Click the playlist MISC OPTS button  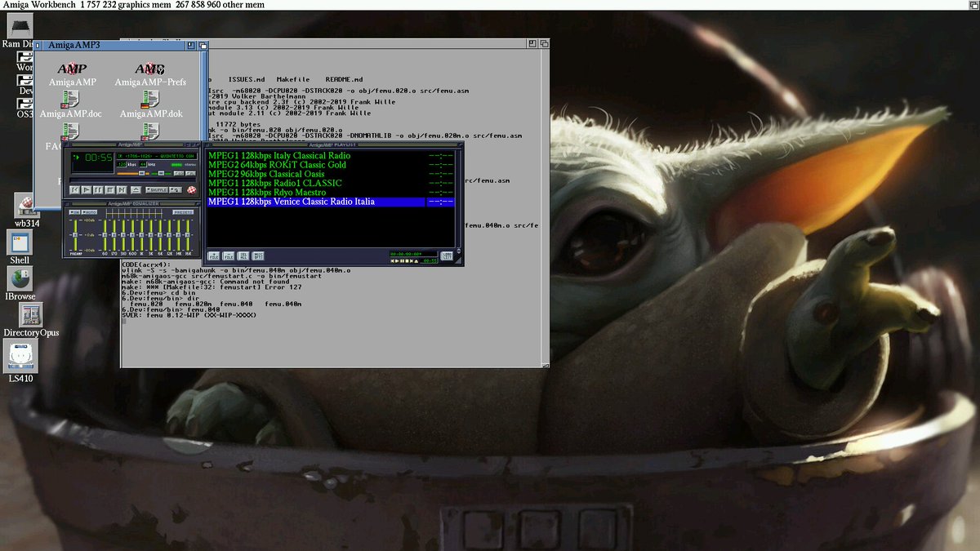tap(258, 256)
